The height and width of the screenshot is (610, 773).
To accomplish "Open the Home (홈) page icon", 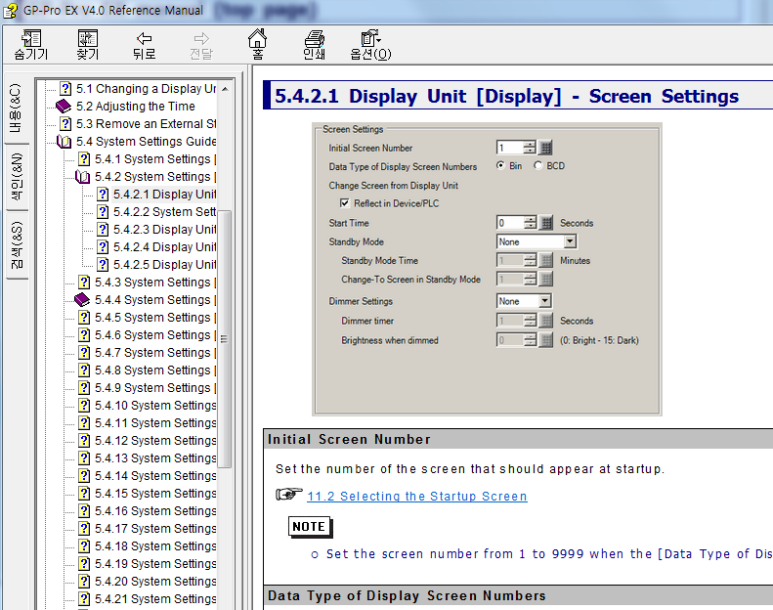I will [x=257, y=38].
